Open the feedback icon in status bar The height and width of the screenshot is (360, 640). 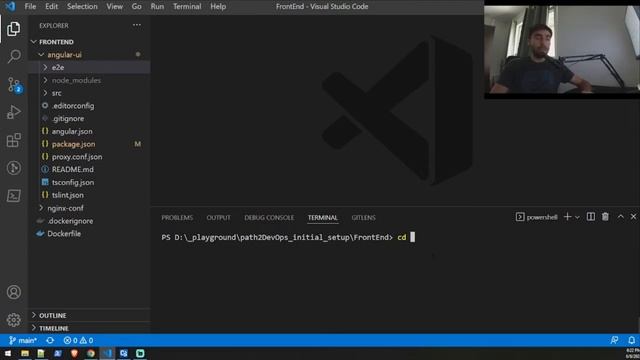(614, 340)
